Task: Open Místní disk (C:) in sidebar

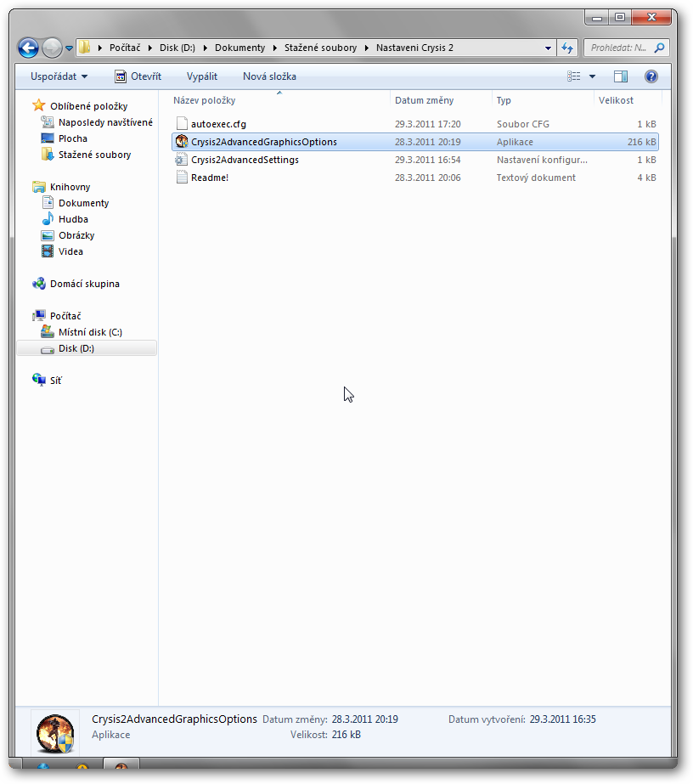Action: pos(90,332)
